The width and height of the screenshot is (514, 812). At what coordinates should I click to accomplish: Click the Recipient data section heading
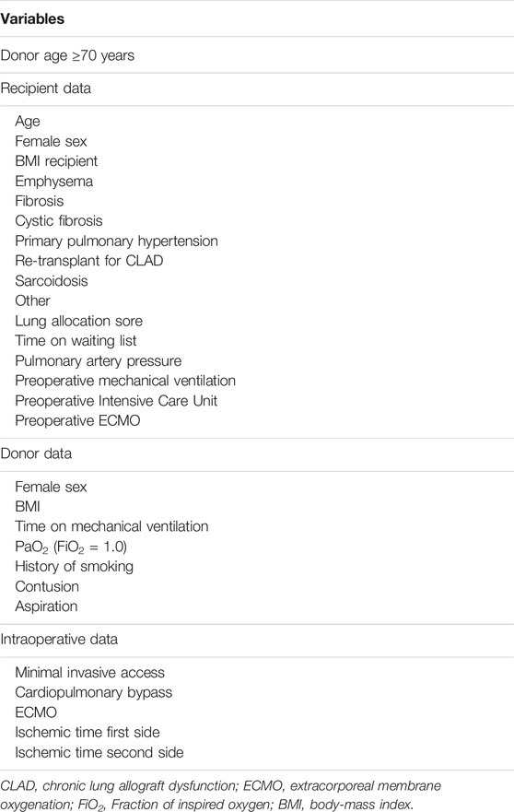[x=45, y=88]
